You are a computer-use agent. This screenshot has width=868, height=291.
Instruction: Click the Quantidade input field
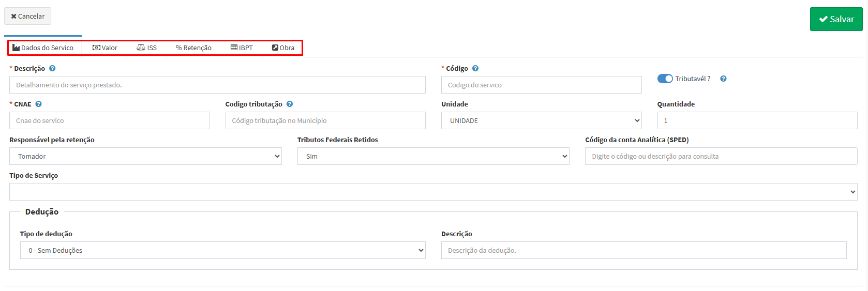click(757, 120)
